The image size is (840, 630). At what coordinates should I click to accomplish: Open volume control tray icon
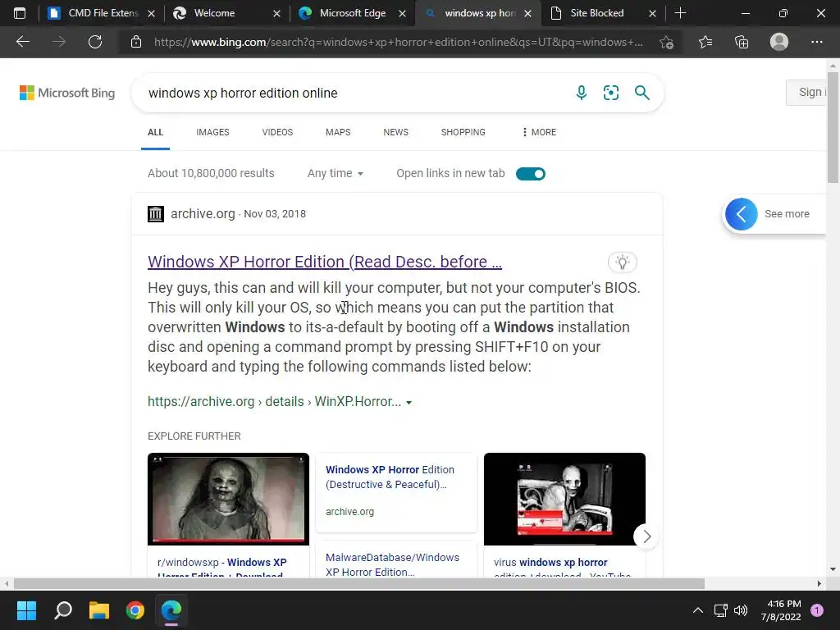(x=741, y=610)
